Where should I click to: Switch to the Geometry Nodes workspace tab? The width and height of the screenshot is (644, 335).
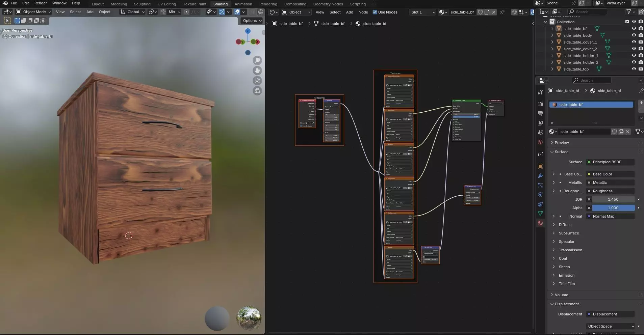(x=328, y=4)
